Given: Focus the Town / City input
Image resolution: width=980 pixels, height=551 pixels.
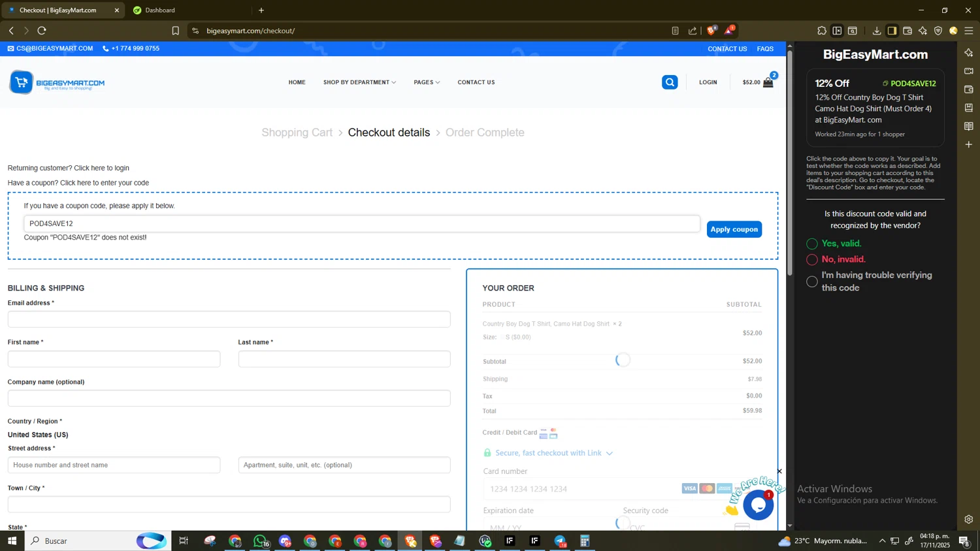Looking at the screenshot, I should coord(229,504).
